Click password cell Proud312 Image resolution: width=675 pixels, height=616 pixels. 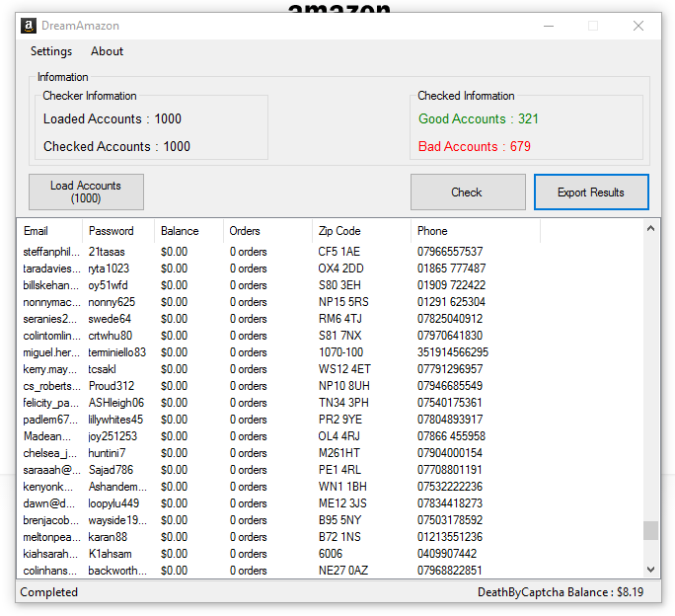pos(112,386)
